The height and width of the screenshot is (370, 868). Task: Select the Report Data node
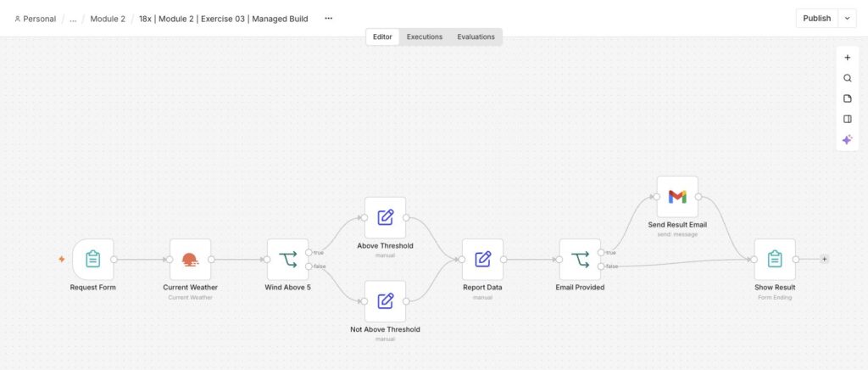tap(482, 259)
